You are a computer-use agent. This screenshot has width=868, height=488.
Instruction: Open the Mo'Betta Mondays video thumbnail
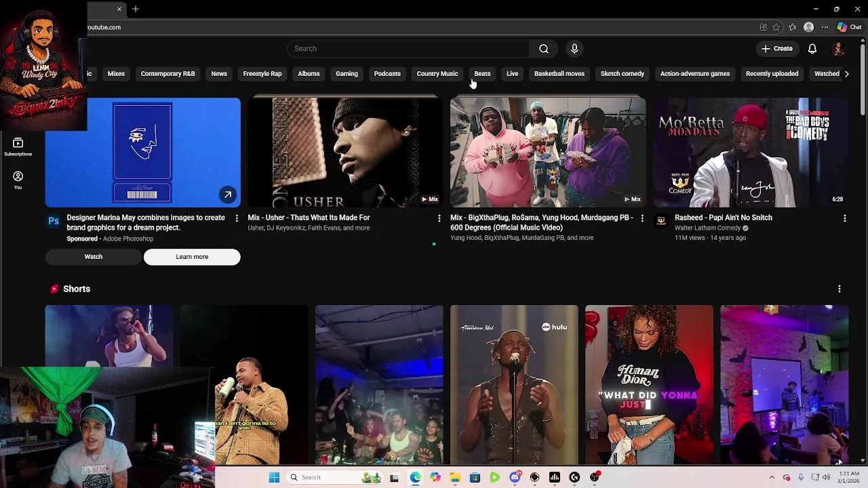point(751,152)
